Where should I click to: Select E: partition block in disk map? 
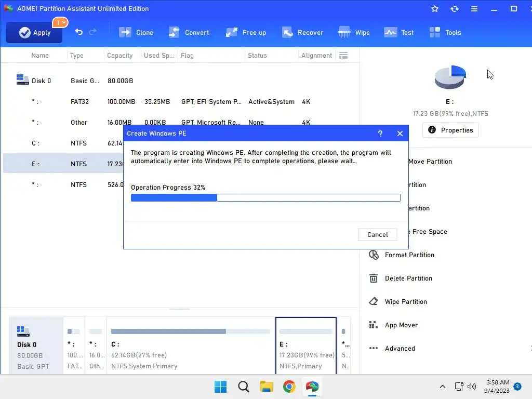pyautogui.click(x=306, y=345)
